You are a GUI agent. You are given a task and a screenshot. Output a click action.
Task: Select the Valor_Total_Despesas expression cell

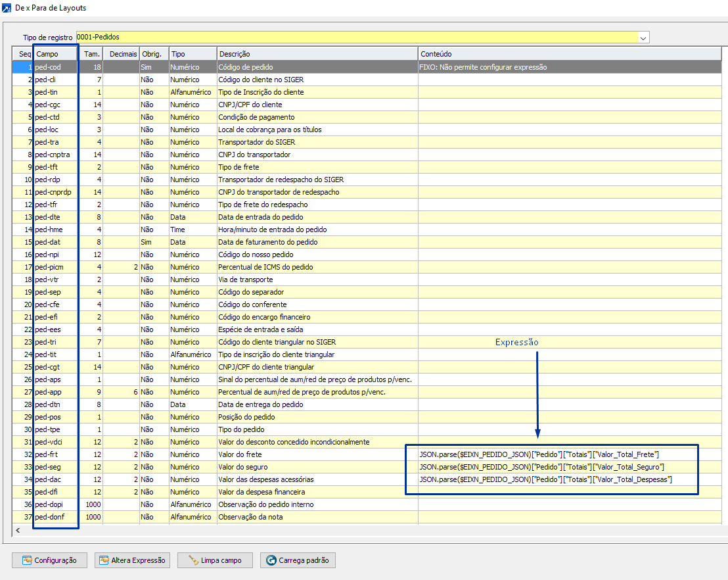545,479
